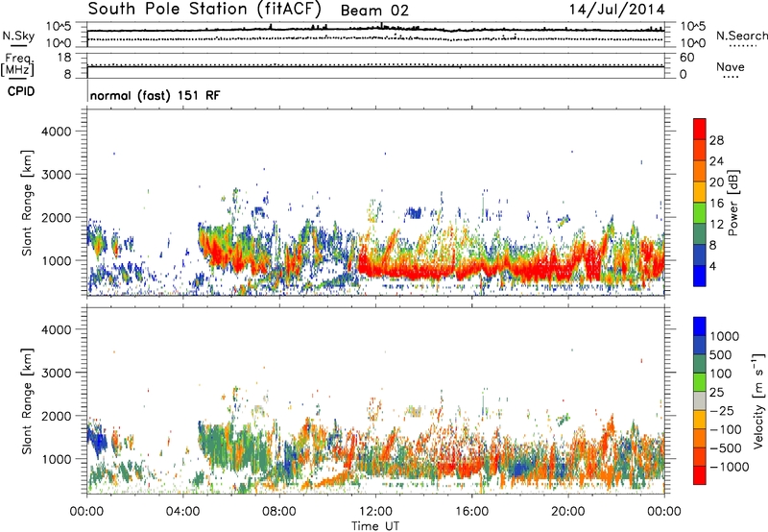Click the power panel "Slant Range [km]" label

27,203
